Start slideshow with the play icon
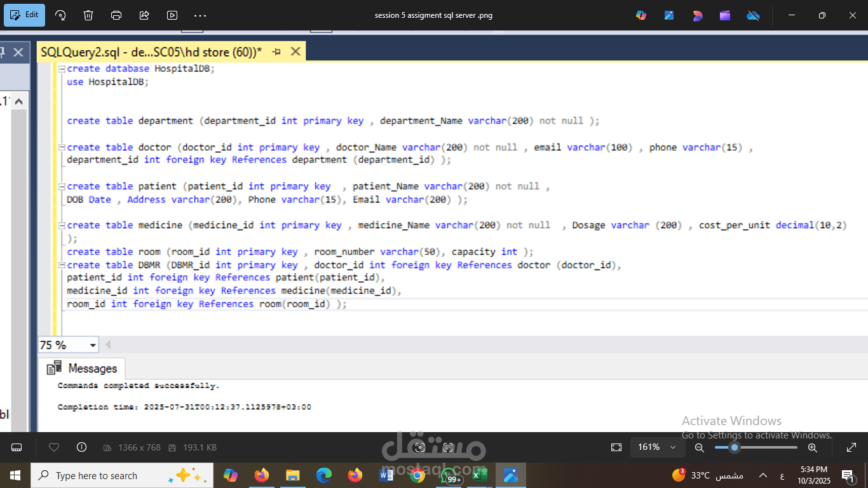868x488 pixels. pyautogui.click(x=172, y=15)
